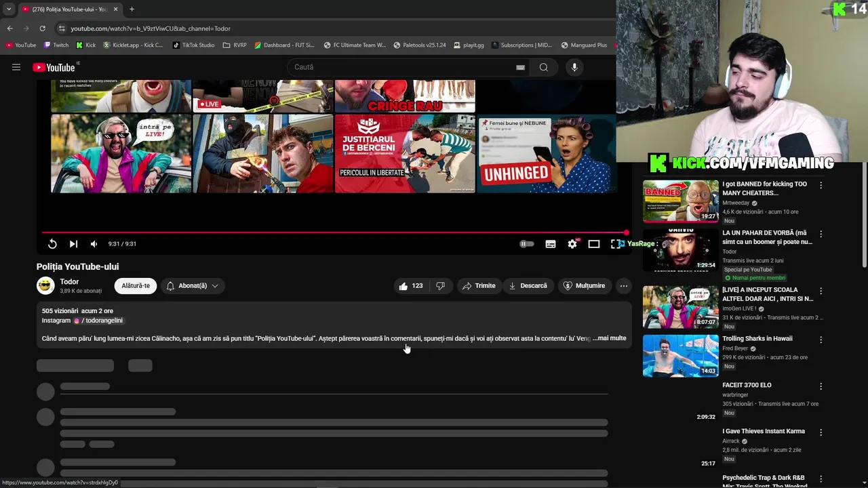
Task: Open the YouTube guide hamburger menu
Action: tap(16, 67)
